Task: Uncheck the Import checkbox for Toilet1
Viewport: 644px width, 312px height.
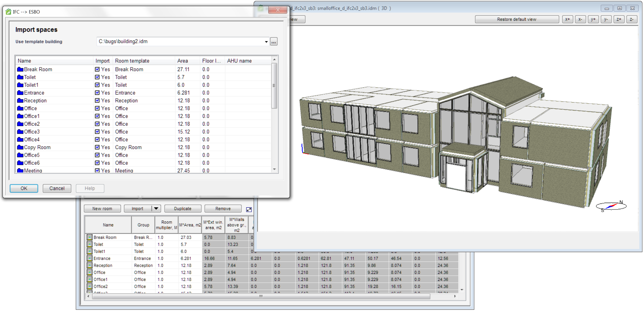Action: (97, 85)
